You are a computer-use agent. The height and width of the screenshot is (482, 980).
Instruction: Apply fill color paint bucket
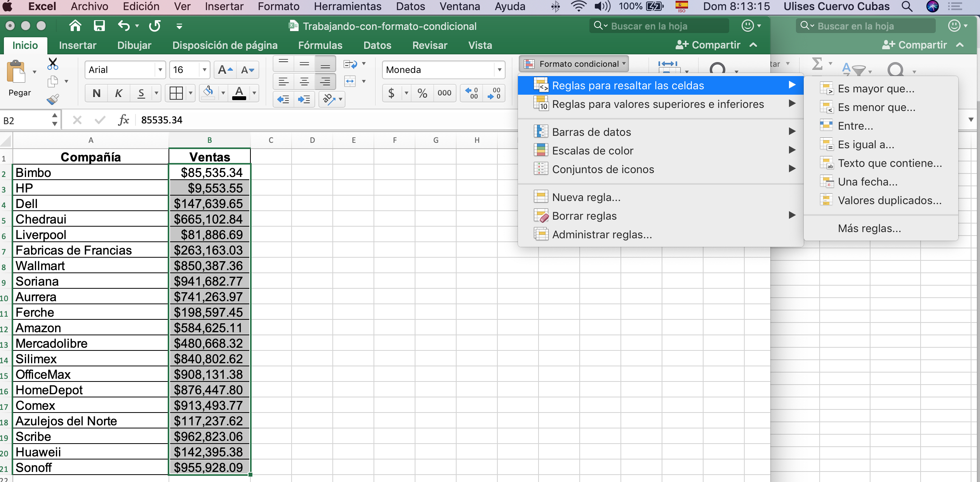[209, 93]
